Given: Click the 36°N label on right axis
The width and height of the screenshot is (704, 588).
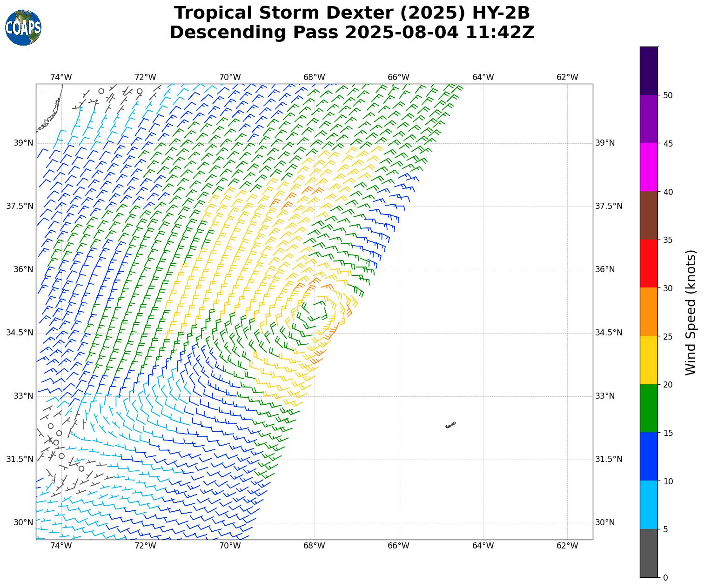Looking at the screenshot, I should [x=605, y=270].
